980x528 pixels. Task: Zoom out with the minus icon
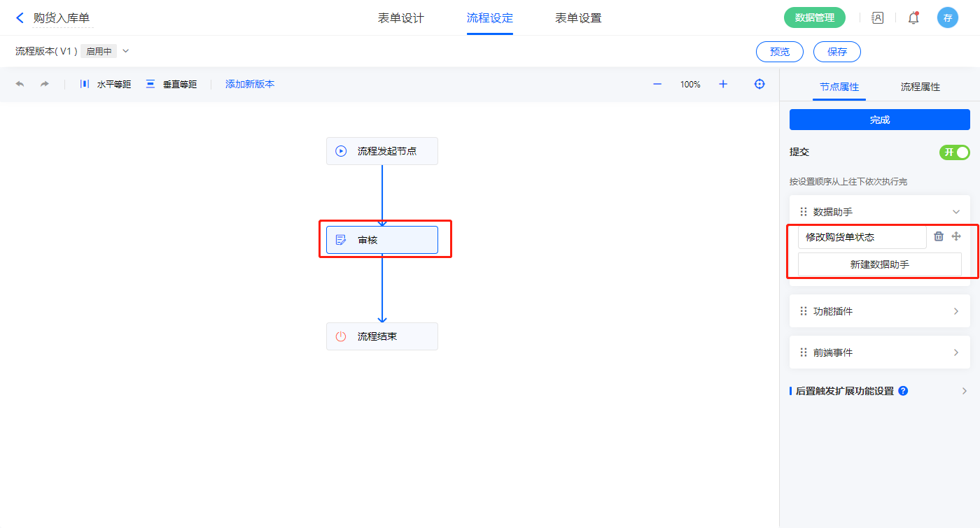click(657, 84)
